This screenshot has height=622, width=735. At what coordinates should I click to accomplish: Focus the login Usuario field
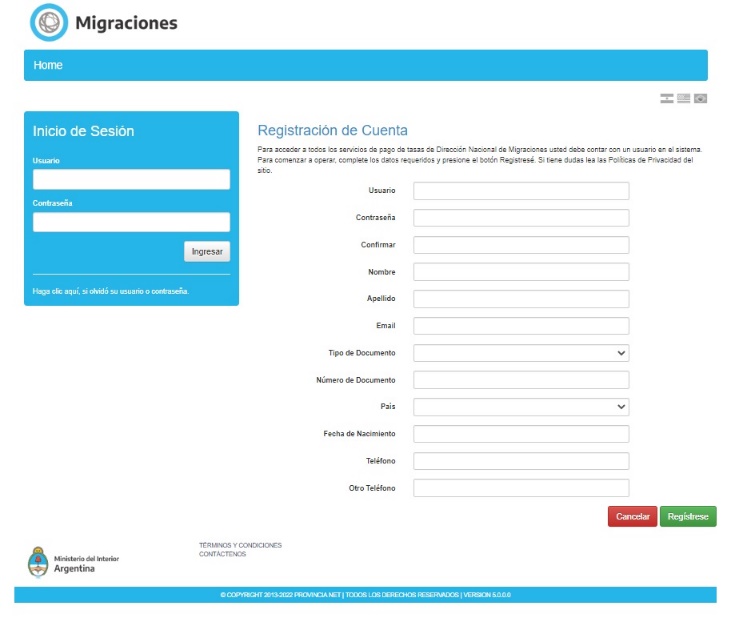point(131,180)
